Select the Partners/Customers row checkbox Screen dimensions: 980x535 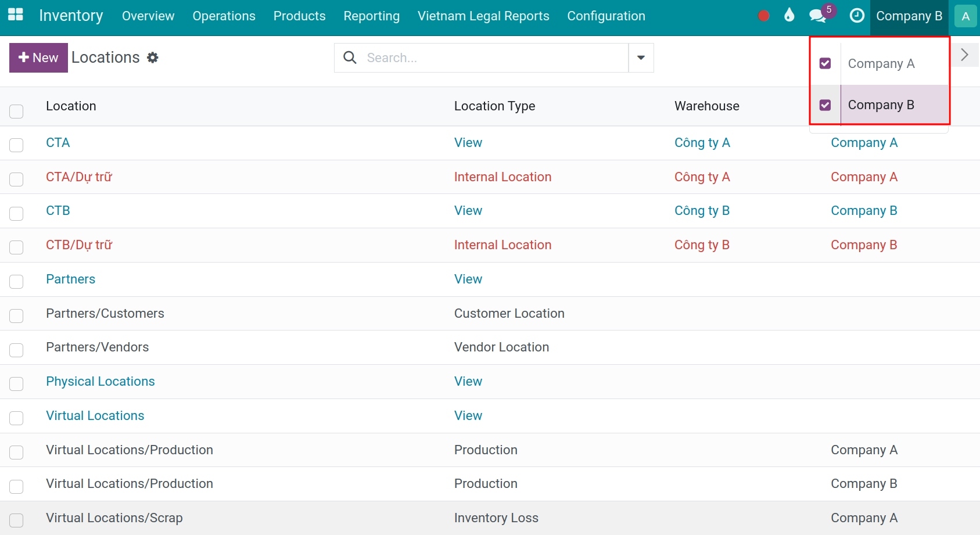(16, 315)
